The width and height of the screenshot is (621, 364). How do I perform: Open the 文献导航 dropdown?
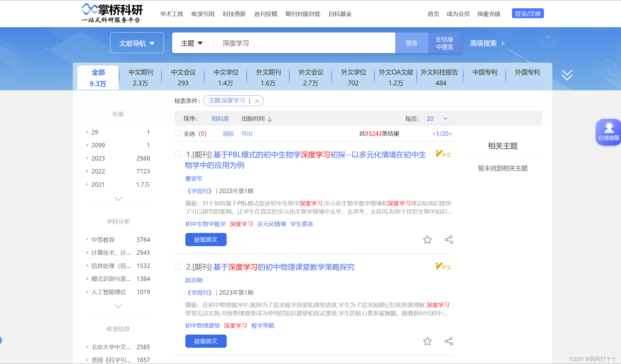click(137, 43)
